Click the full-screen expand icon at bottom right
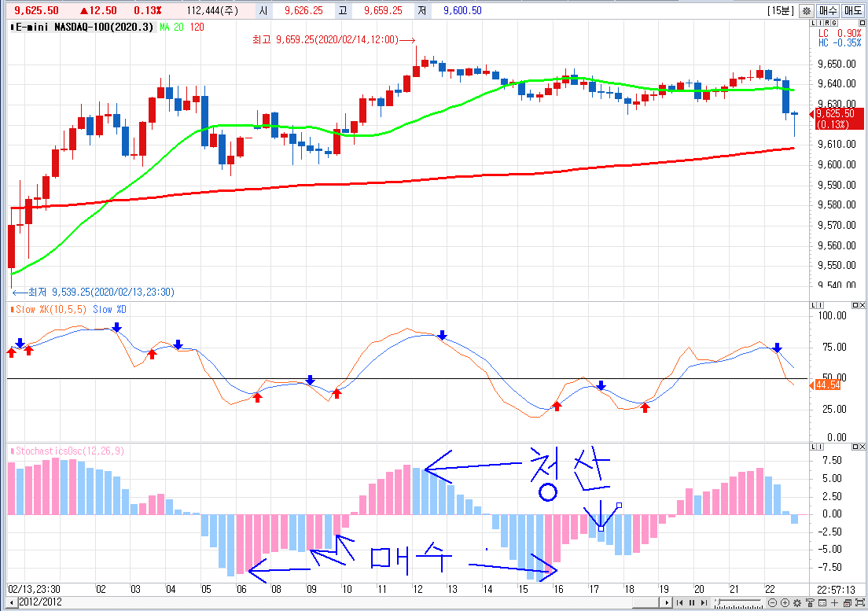 [859, 603]
